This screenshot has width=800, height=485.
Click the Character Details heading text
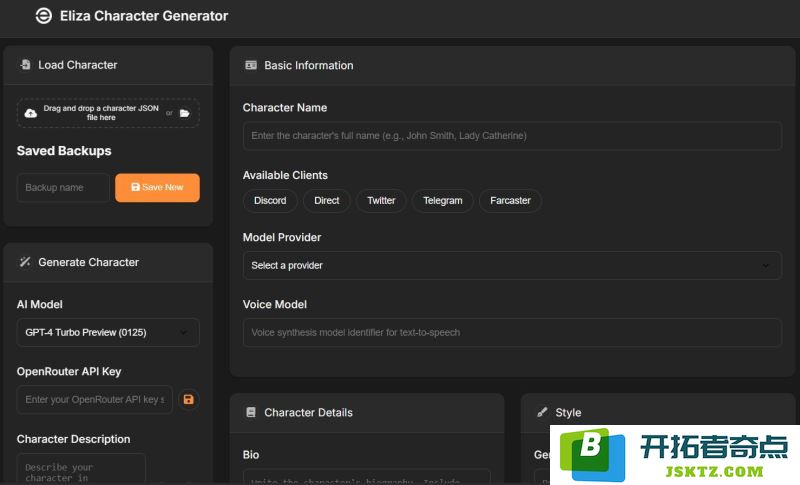click(308, 413)
